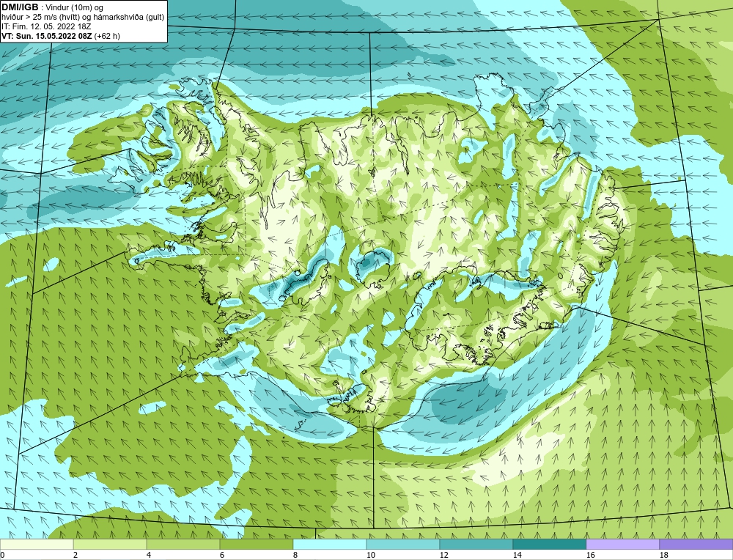Click the 2–4 m/s light green legend swatch
This screenshot has height=560, width=733.
click(x=110, y=544)
